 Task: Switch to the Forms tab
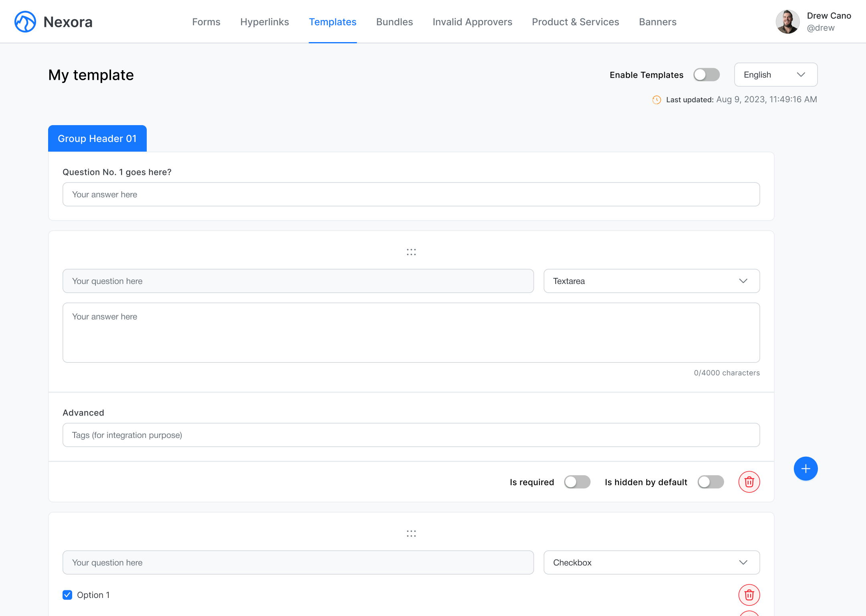click(206, 22)
